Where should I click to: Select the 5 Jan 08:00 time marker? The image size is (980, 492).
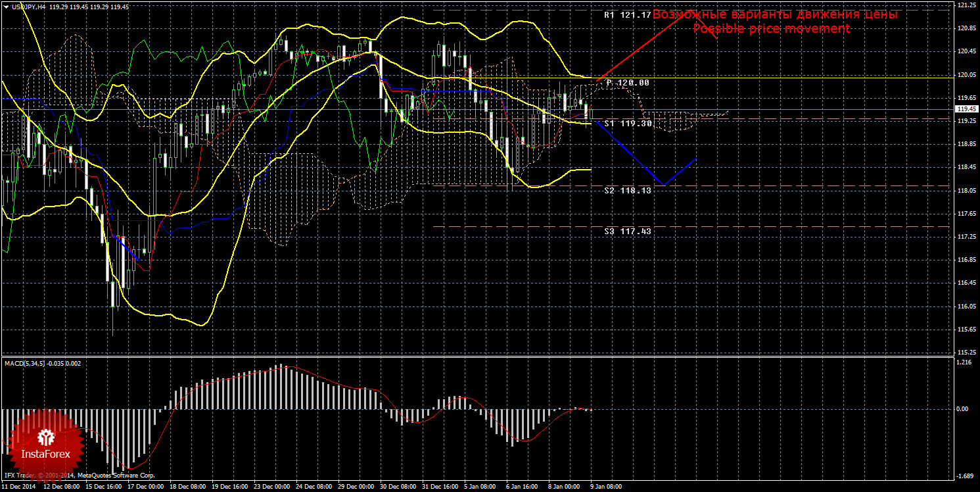[480, 487]
